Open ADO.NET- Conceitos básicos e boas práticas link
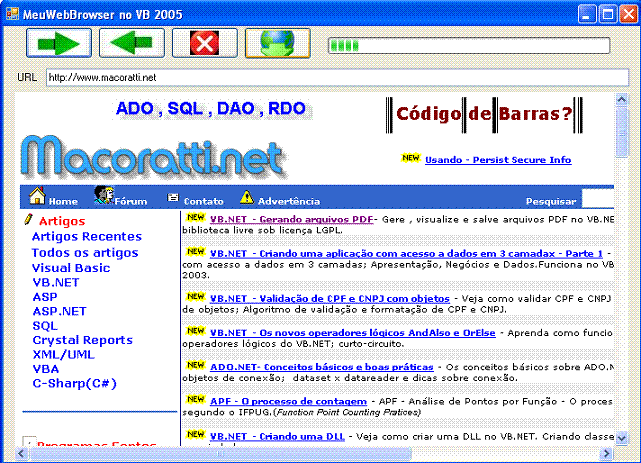This screenshot has width=641, height=463. (321, 367)
